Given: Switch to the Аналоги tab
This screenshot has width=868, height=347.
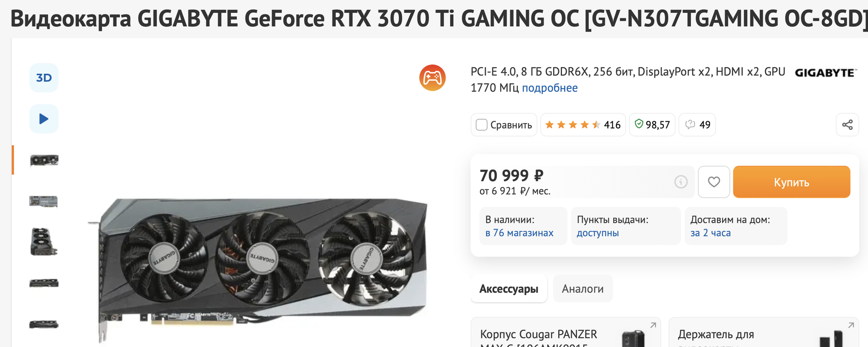Looking at the screenshot, I should [583, 289].
